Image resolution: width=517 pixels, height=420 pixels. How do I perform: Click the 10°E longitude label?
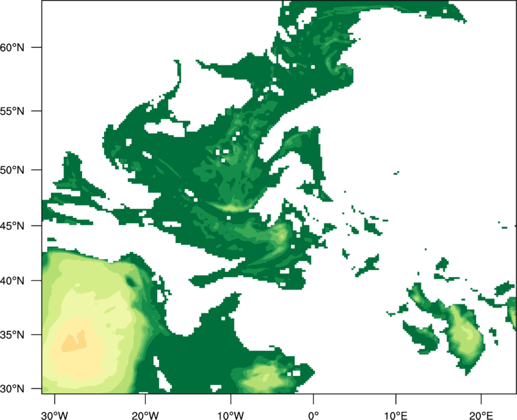click(x=396, y=415)
